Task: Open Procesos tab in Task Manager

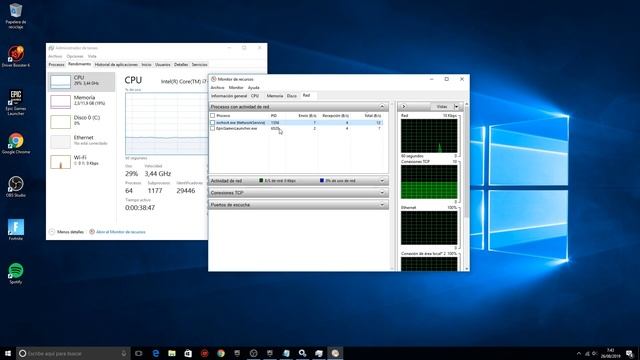Action: (56, 64)
